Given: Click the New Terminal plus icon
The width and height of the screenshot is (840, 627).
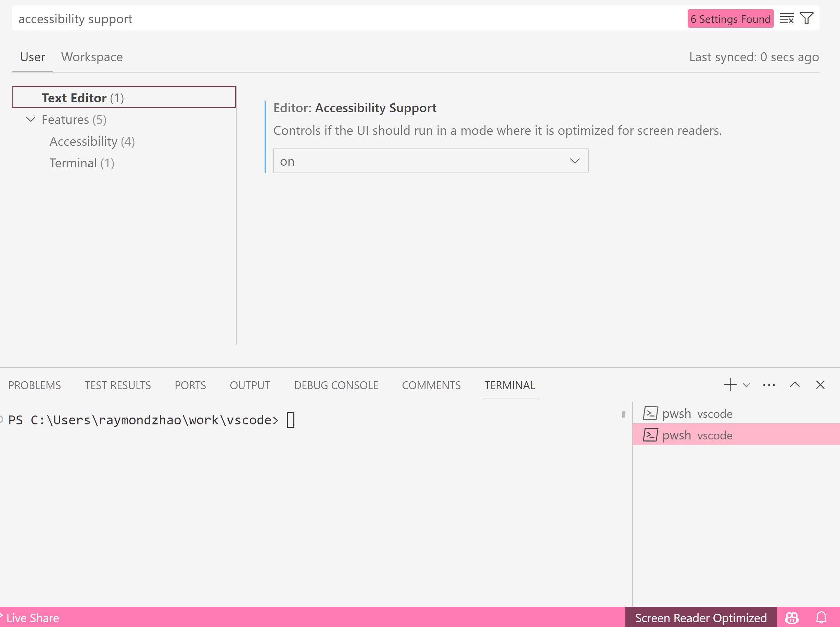Looking at the screenshot, I should pyautogui.click(x=729, y=385).
